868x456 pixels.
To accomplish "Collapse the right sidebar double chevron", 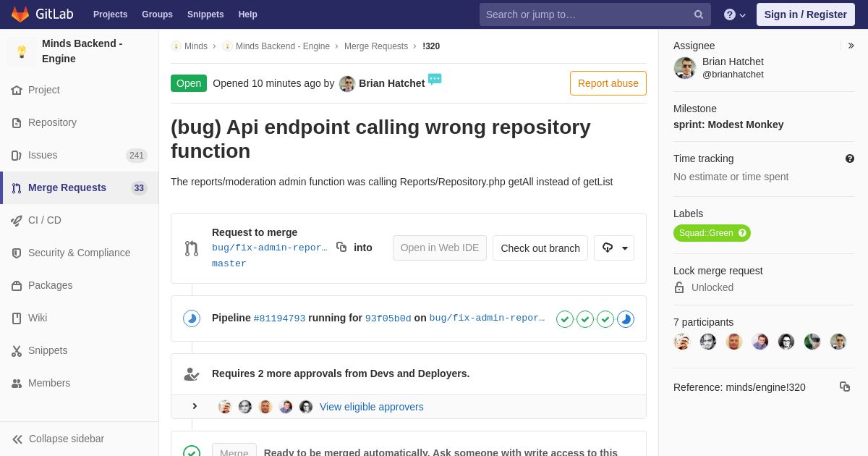I will (851, 46).
